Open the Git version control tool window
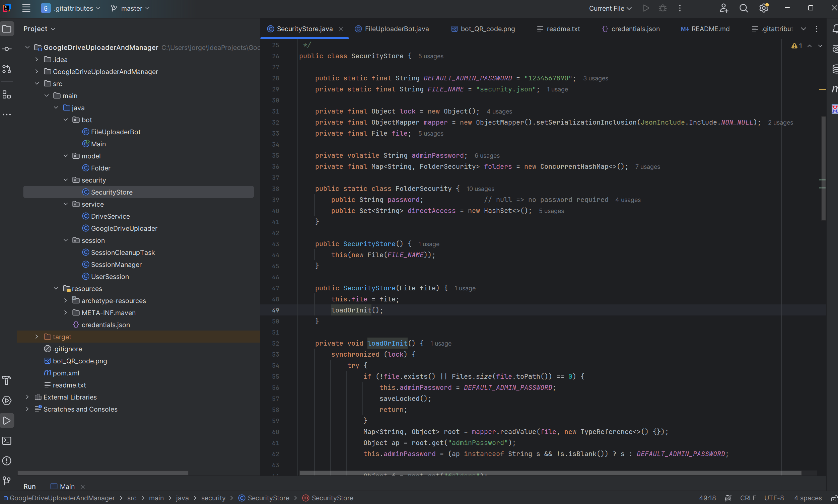Image resolution: width=838 pixels, height=504 pixels. 7,481
